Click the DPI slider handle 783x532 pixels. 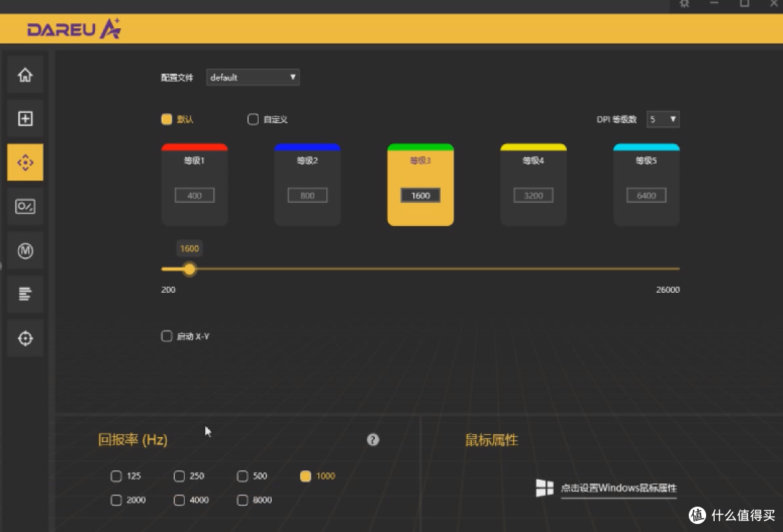click(x=189, y=270)
